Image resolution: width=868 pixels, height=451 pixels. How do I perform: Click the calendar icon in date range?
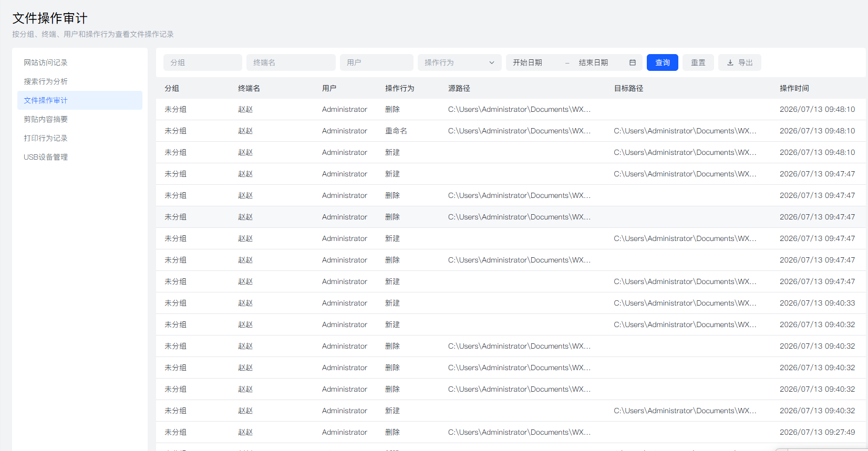(633, 62)
